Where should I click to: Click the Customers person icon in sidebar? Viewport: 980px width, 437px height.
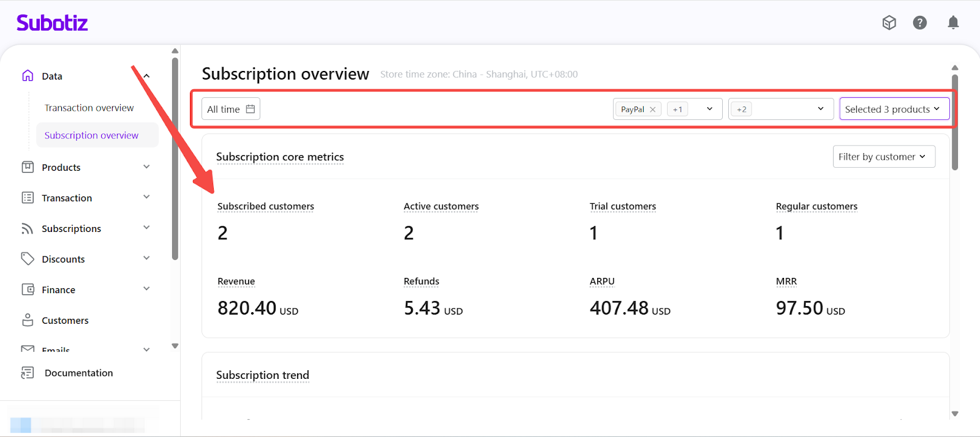tap(28, 320)
